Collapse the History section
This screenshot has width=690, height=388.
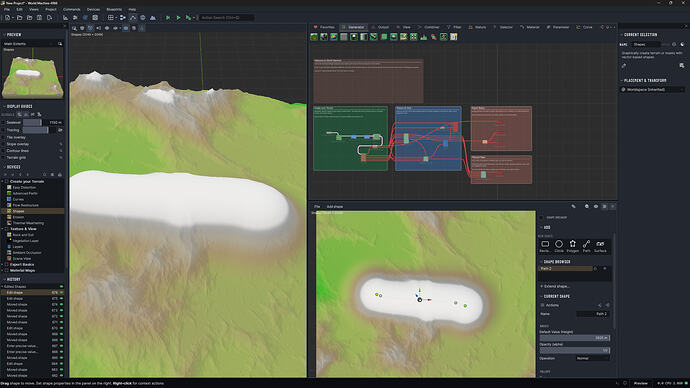4,279
